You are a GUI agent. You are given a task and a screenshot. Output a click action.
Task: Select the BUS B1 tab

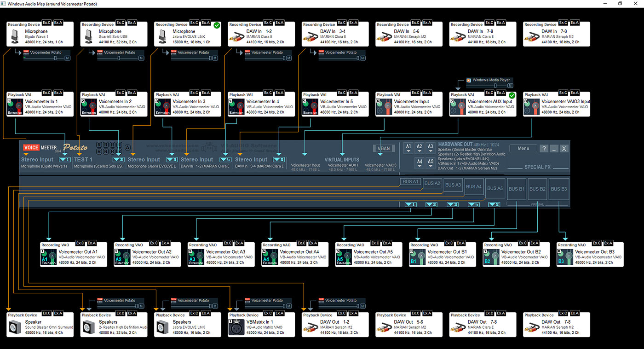coord(516,189)
